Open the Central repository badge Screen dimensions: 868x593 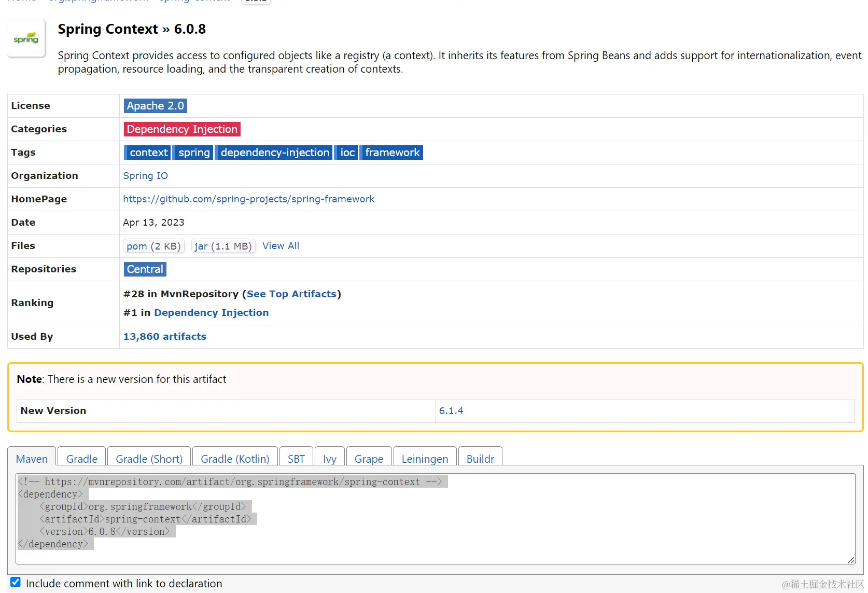[145, 269]
